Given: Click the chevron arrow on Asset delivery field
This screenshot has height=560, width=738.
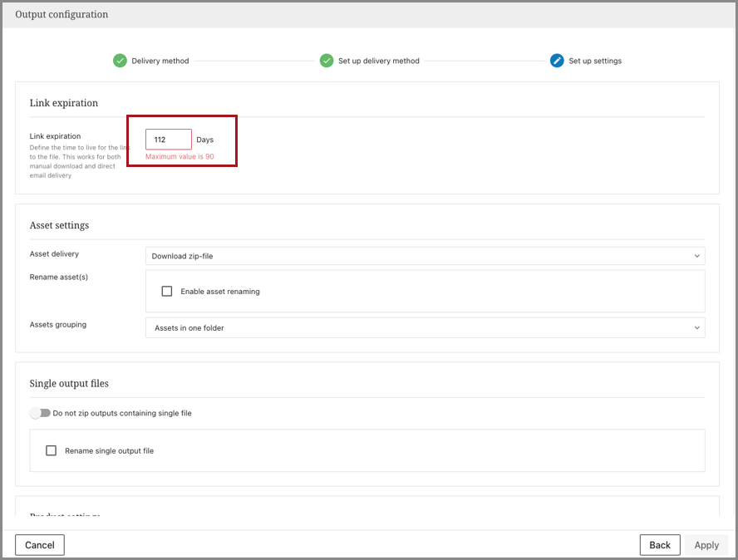Looking at the screenshot, I should [x=696, y=256].
